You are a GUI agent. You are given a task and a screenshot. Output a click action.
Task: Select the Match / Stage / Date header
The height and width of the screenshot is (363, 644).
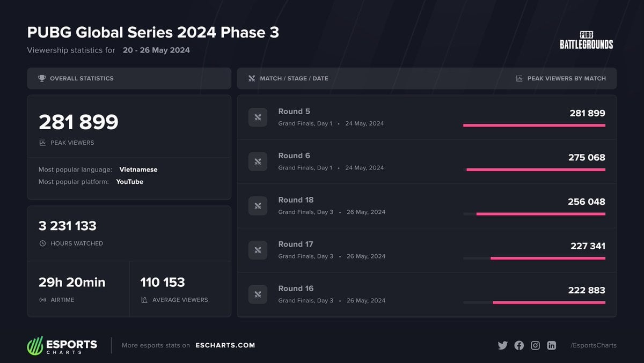(x=294, y=78)
